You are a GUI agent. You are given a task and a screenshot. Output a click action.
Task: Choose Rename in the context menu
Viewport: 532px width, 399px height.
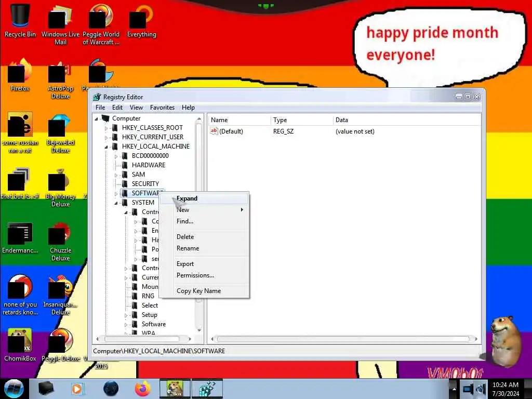click(x=204, y=248)
